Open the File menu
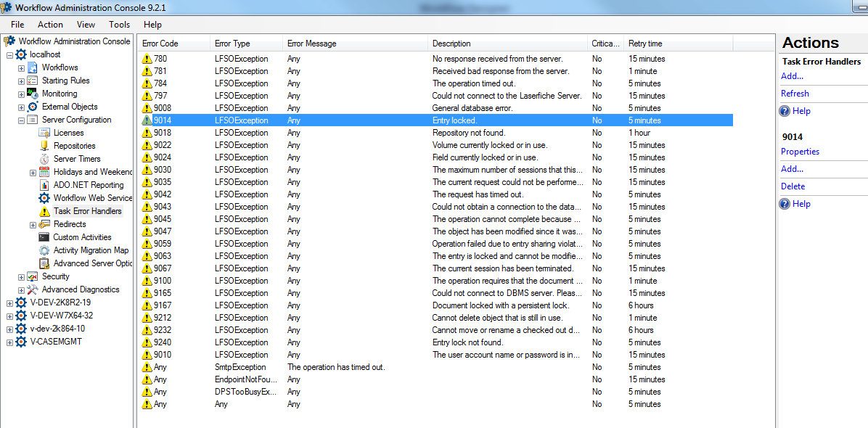The height and width of the screenshot is (428, 868). [17, 25]
